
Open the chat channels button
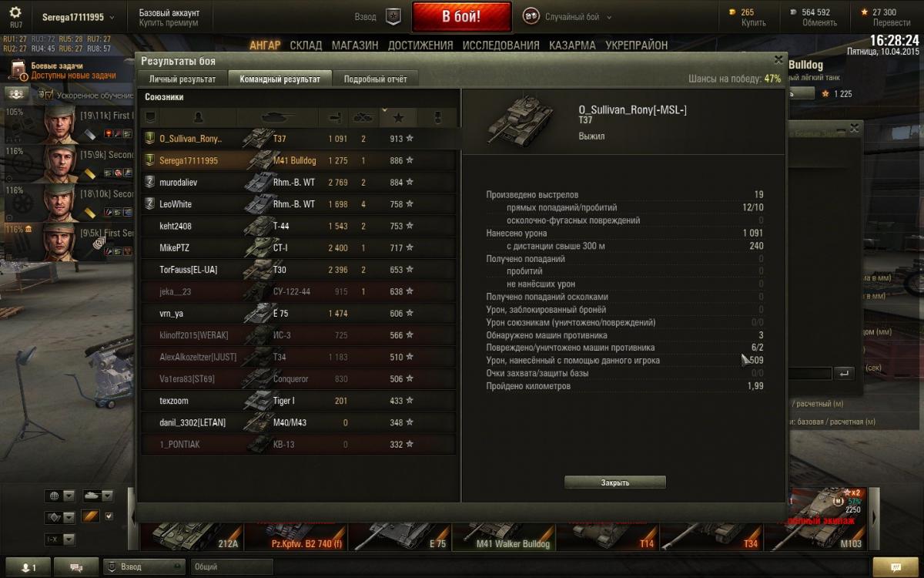pyautogui.click(x=76, y=567)
